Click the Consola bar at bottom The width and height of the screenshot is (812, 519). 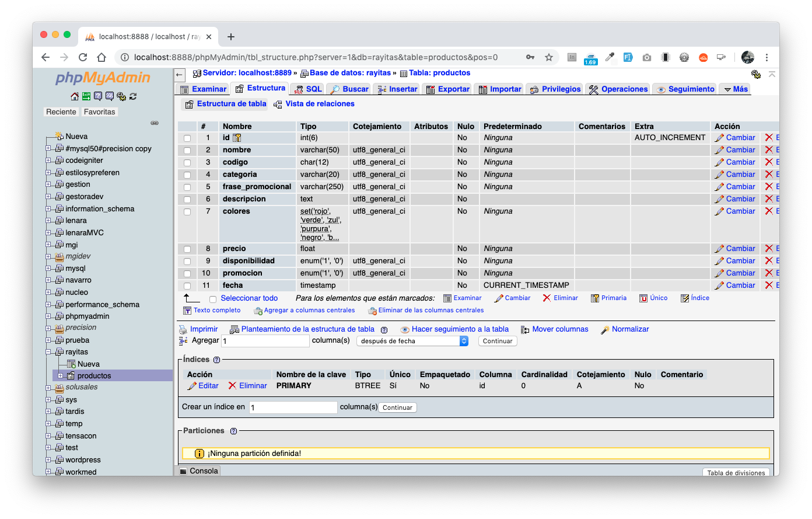tap(198, 471)
